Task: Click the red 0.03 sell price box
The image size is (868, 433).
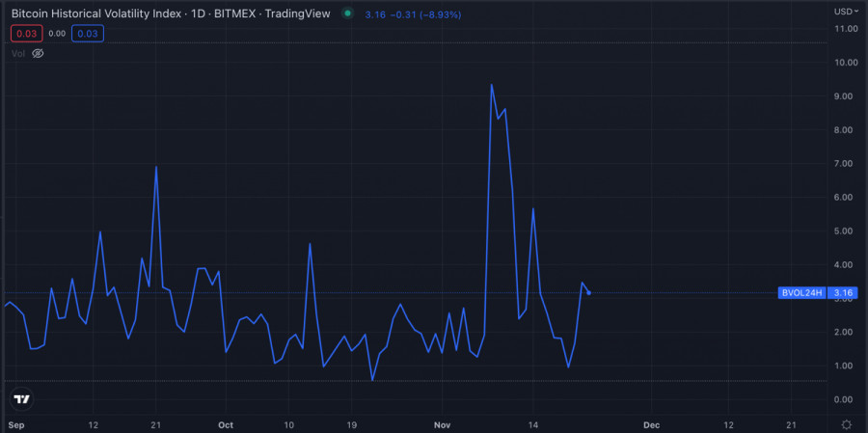Action: (x=25, y=34)
